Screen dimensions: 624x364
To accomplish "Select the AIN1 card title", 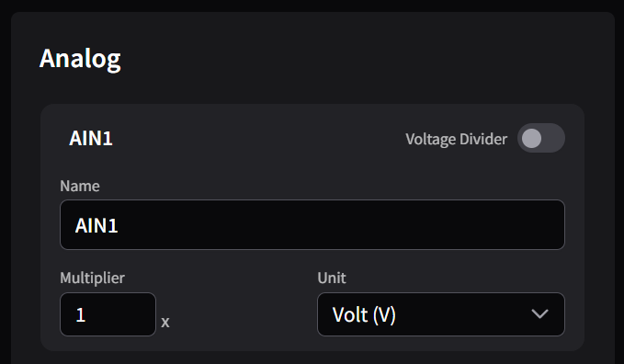I will click(91, 139).
